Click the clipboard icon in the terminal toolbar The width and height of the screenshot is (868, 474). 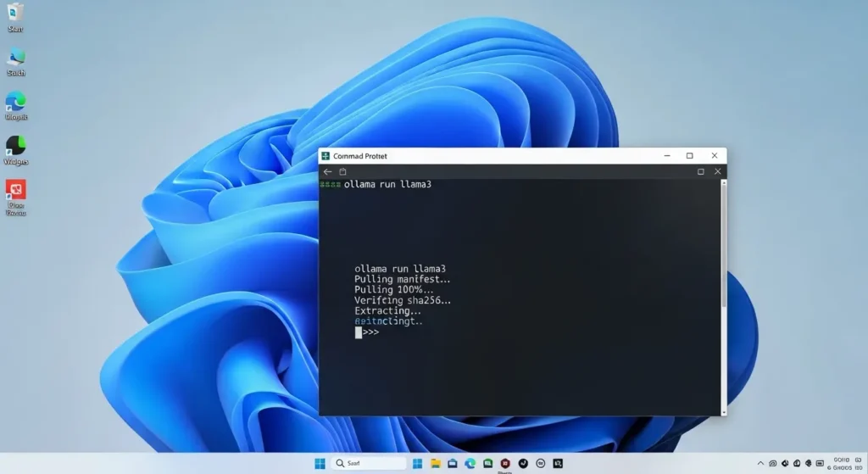[342, 171]
